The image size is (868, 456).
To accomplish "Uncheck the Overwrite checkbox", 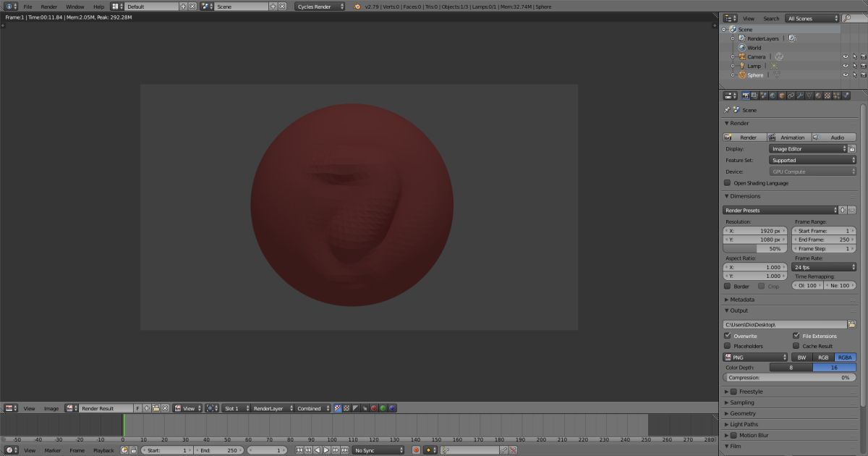I will tap(728, 336).
